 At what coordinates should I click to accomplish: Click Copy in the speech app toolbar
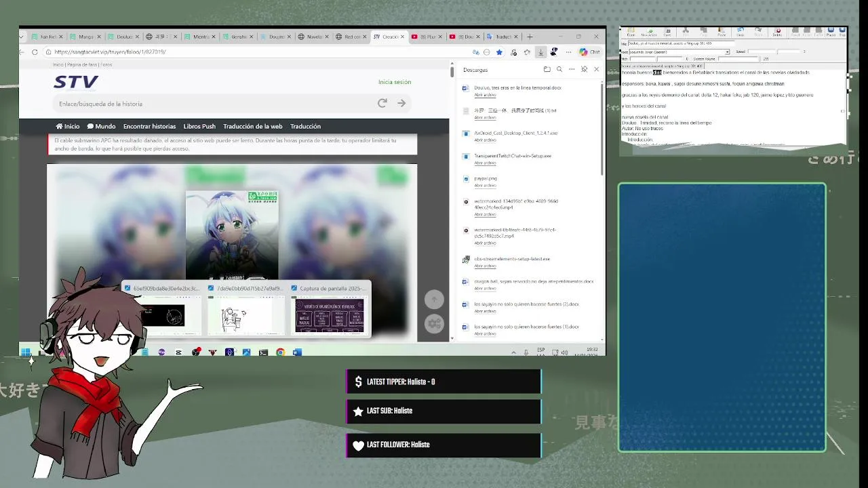coord(703,32)
